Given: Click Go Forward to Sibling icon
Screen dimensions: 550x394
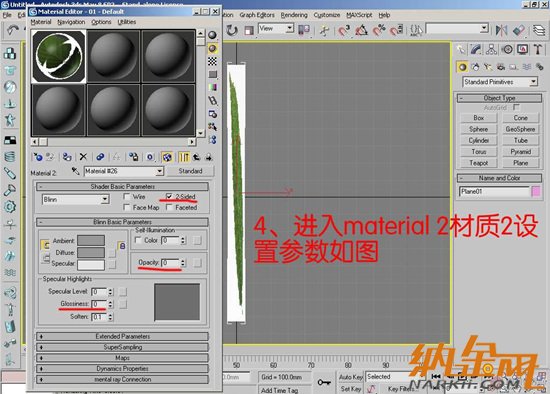Looking at the screenshot, I should tap(209, 157).
